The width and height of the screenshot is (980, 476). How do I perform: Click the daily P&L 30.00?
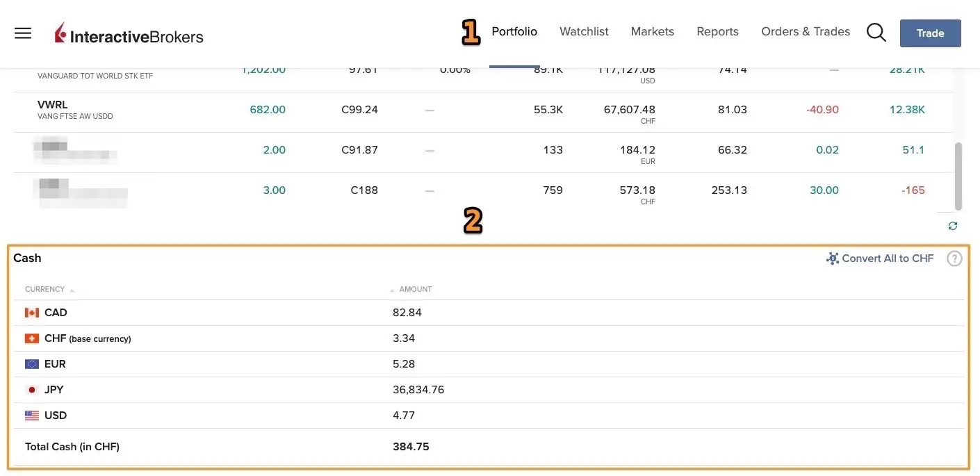[x=824, y=190]
